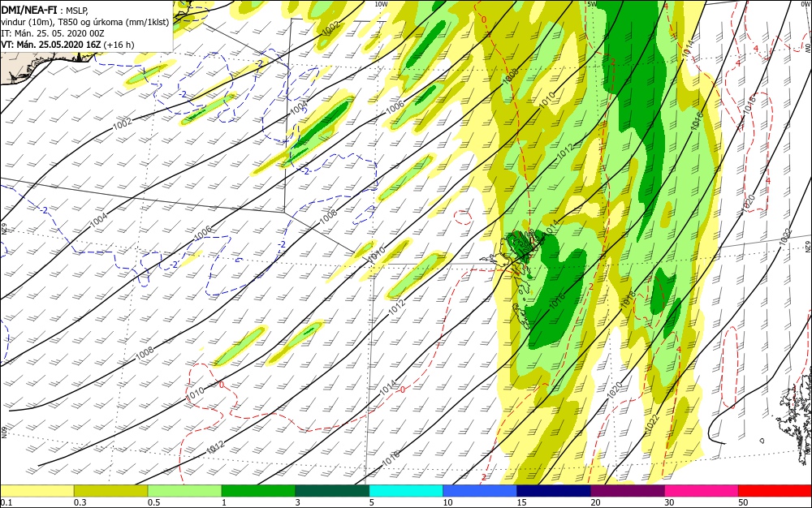Select the red 50 mm legend swatch
The image size is (812, 508).
pos(775,490)
